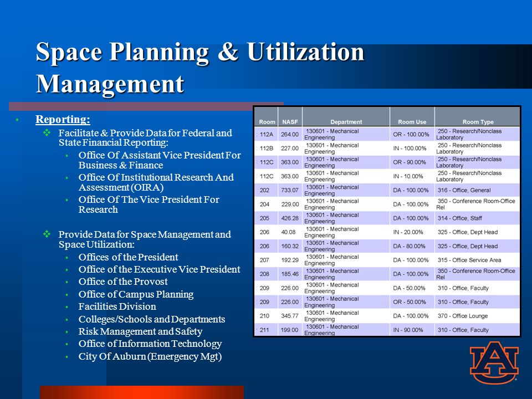Image resolution: width=532 pixels, height=399 pixels.
Task: Click 'Office Of The Vice President For Research'
Action: click(x=149, y=204)
